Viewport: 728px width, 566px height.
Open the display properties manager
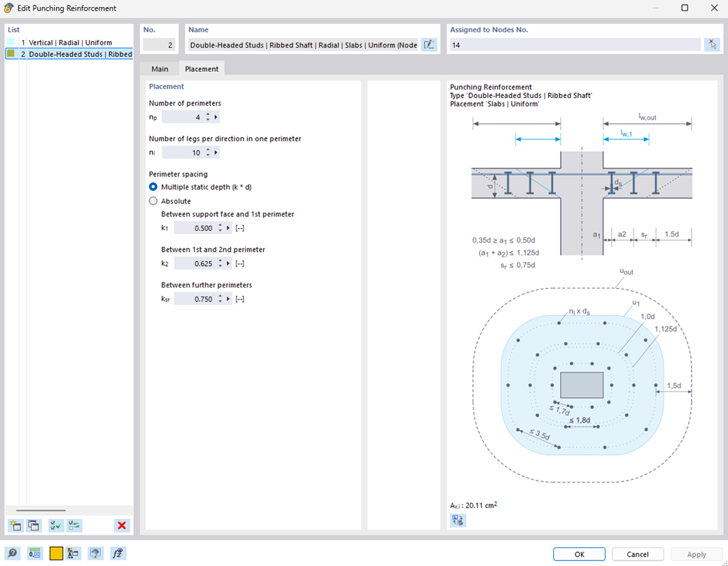[x=73, y=553]
